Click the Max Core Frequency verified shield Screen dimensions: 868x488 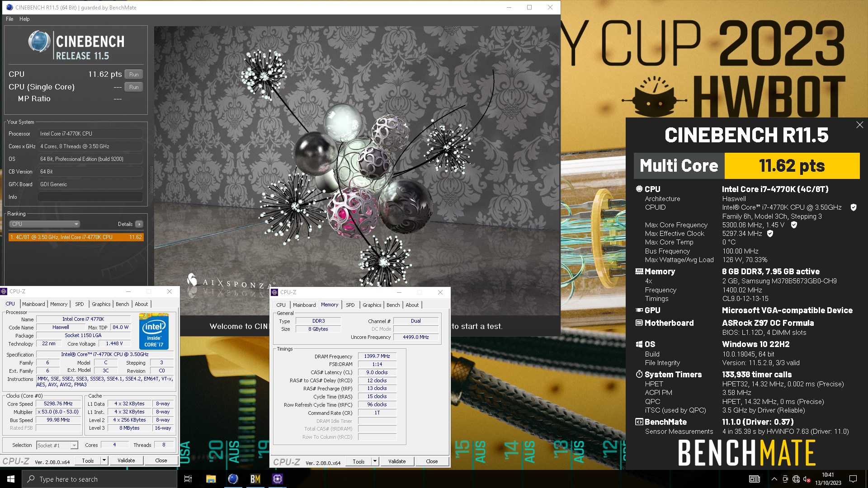(794, 225)
